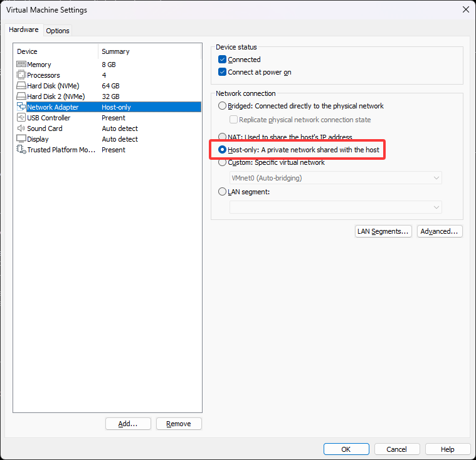
Task: Click the Network Adapter icon
Action: tap(21, 107)
